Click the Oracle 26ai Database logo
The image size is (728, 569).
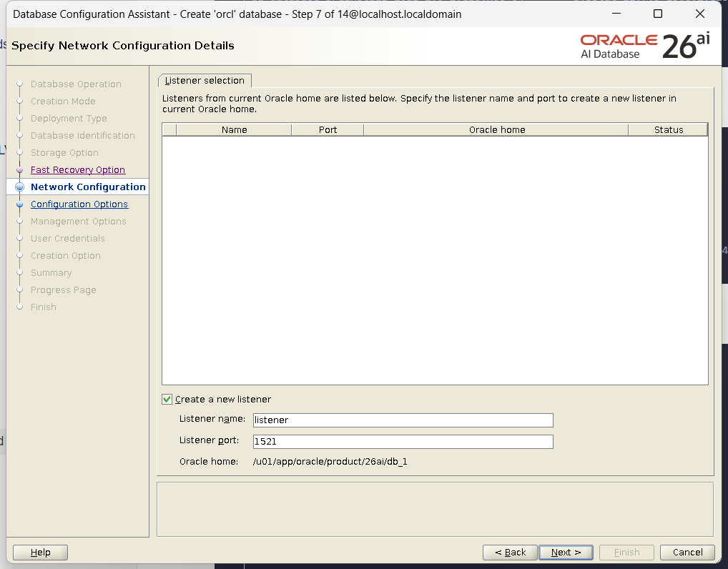click(645, 46)
